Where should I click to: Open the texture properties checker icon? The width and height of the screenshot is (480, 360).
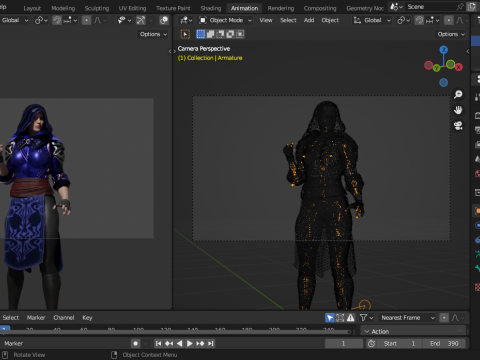point(477,287)
